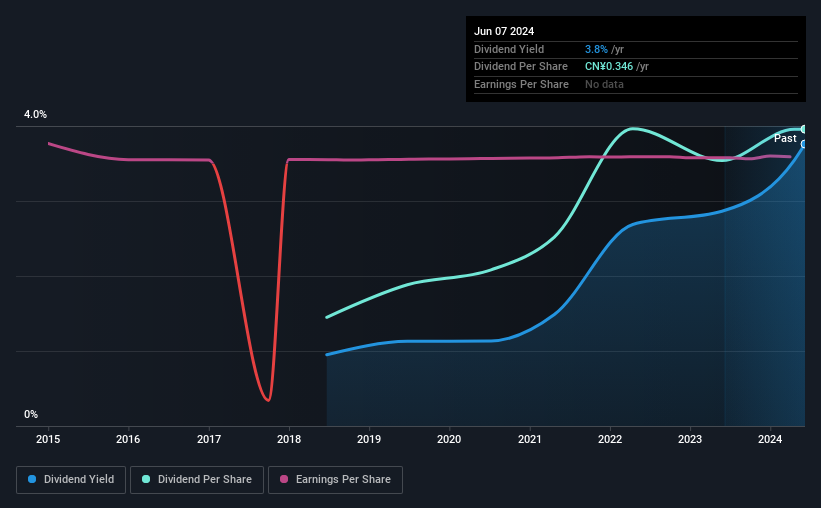
Task: Click the blue Dividend Yield legend dot
Action: tap(32, 479)
